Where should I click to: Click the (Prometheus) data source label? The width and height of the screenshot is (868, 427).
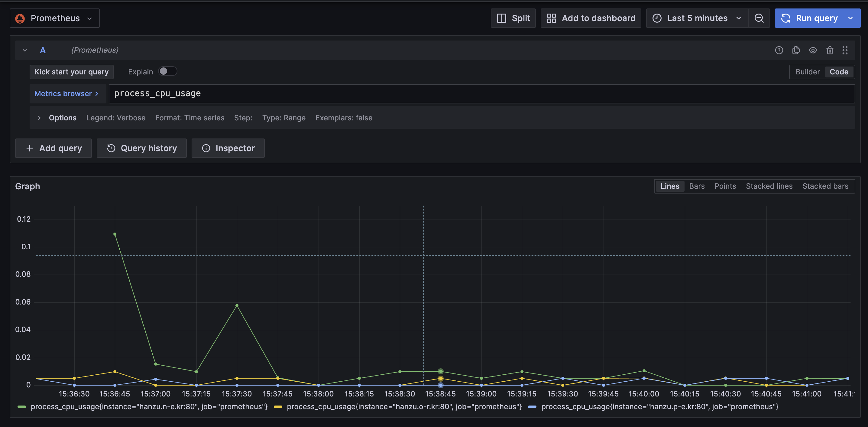[x=95, y=50]
